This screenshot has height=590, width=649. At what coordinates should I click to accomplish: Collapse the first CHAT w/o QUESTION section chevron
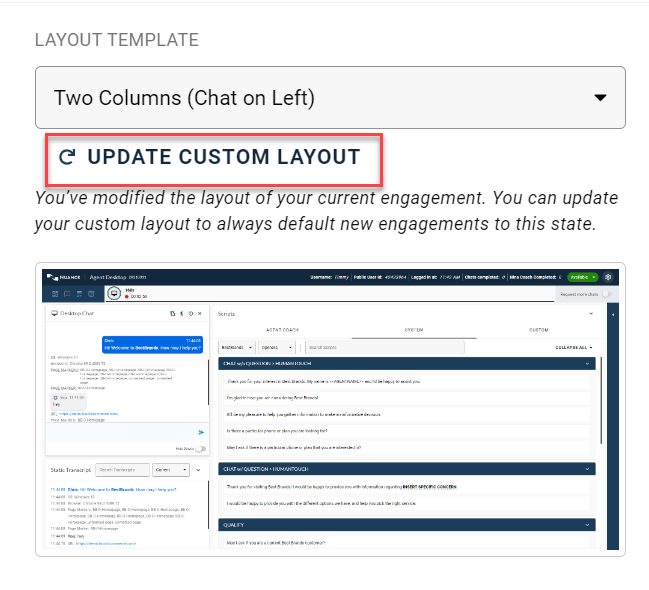(587, 364)
